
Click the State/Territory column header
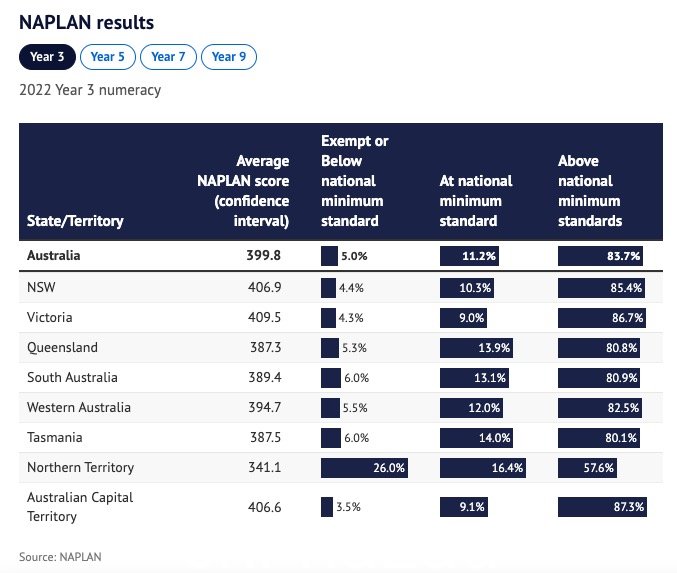pyautogui.click(x=75, y=221)
